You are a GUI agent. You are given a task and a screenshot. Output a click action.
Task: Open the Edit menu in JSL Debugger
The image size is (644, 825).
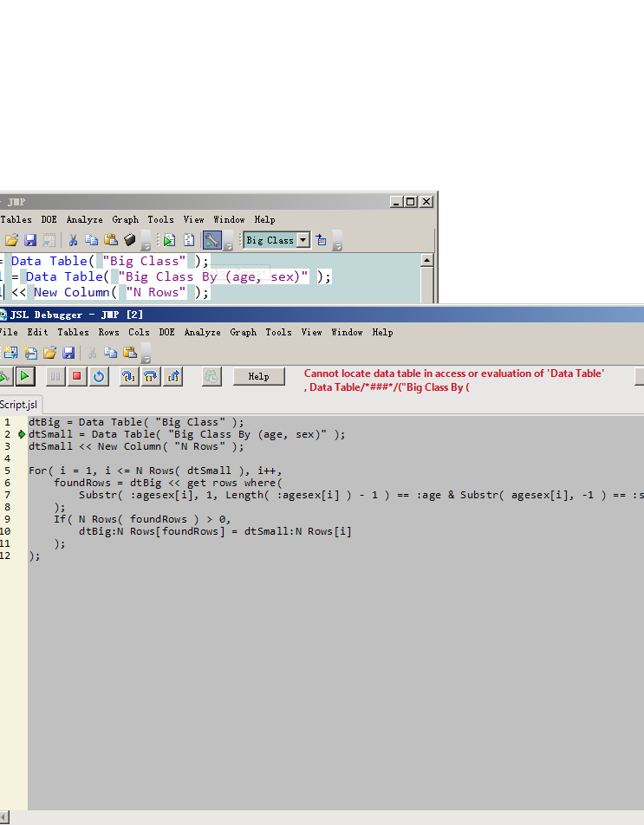pos(37,332)
